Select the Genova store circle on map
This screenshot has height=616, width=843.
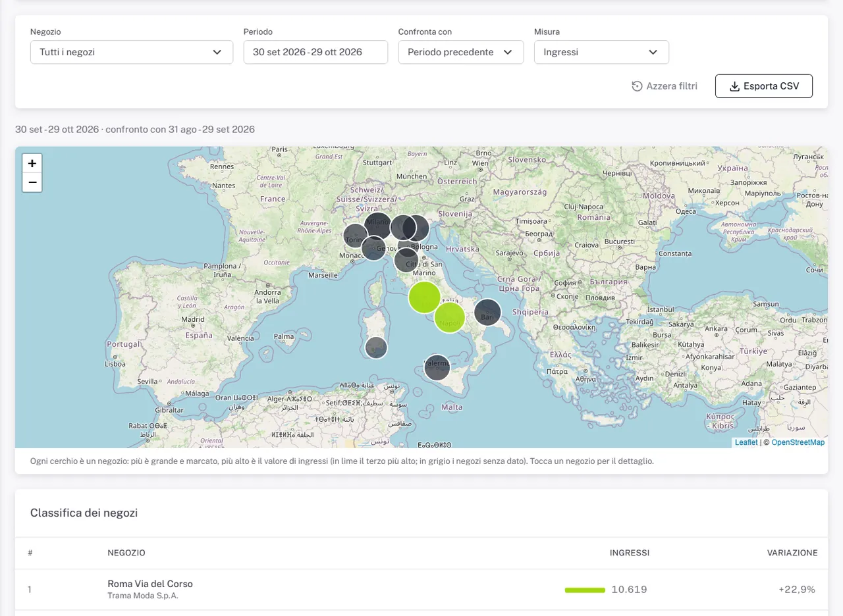point(373,248)
